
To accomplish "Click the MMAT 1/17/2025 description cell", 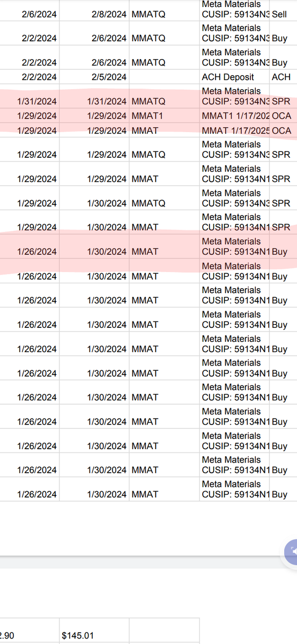I will pos(235,130).
